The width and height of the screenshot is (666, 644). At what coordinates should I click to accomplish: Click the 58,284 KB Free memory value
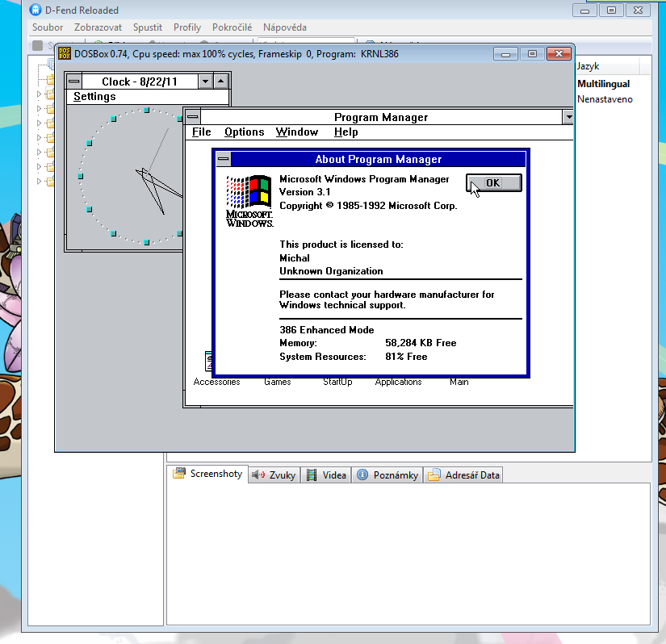(x=421, y=343)
